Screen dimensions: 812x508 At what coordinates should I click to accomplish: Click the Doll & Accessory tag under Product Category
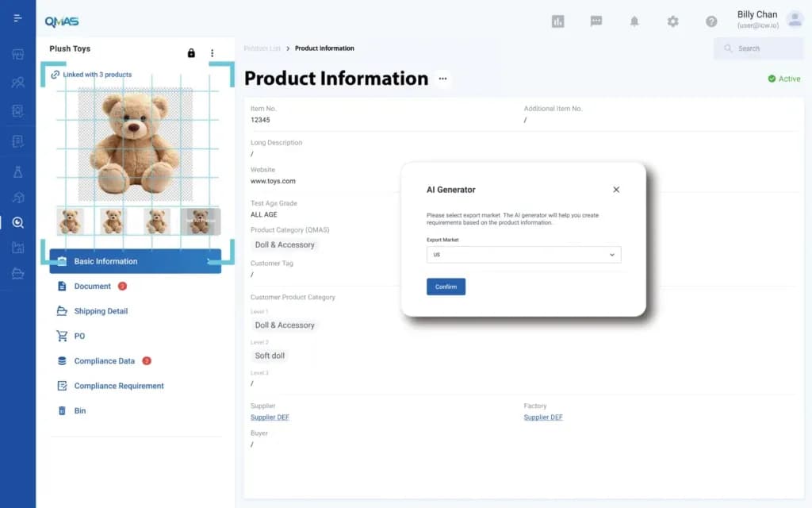point(285,244)
